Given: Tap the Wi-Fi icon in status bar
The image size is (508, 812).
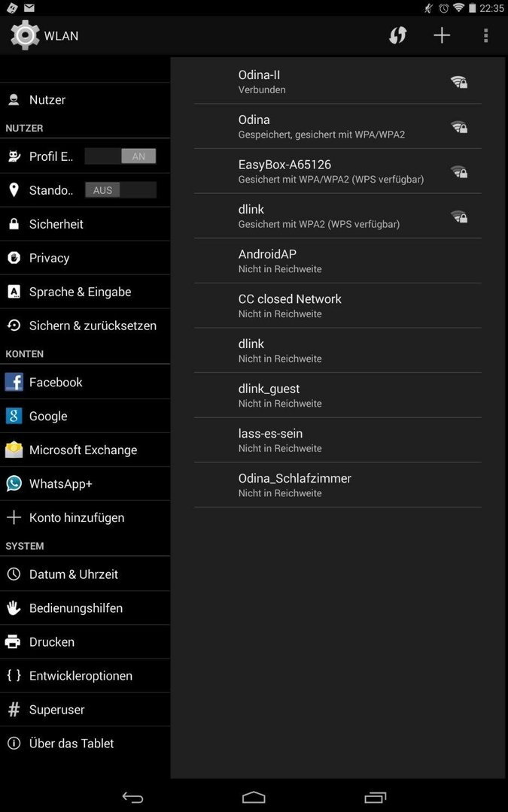Looking at the screenshot, I should [x=458, y=8].
